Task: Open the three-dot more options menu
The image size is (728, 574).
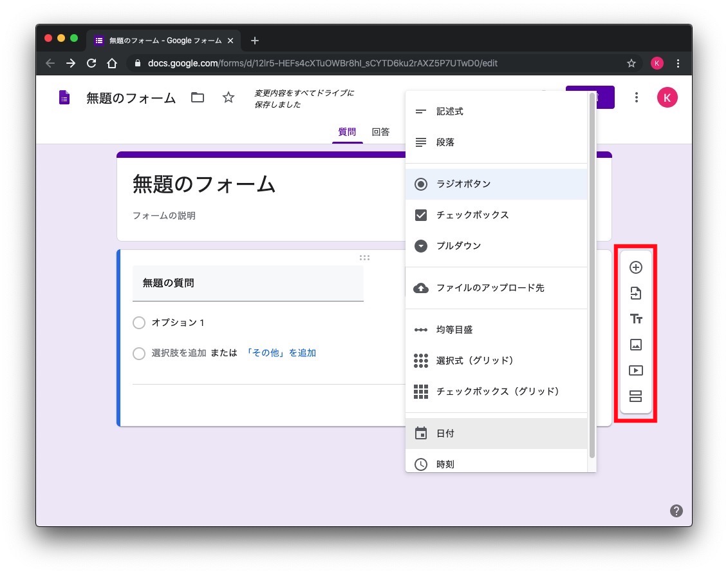Action: tap(636, 97)
